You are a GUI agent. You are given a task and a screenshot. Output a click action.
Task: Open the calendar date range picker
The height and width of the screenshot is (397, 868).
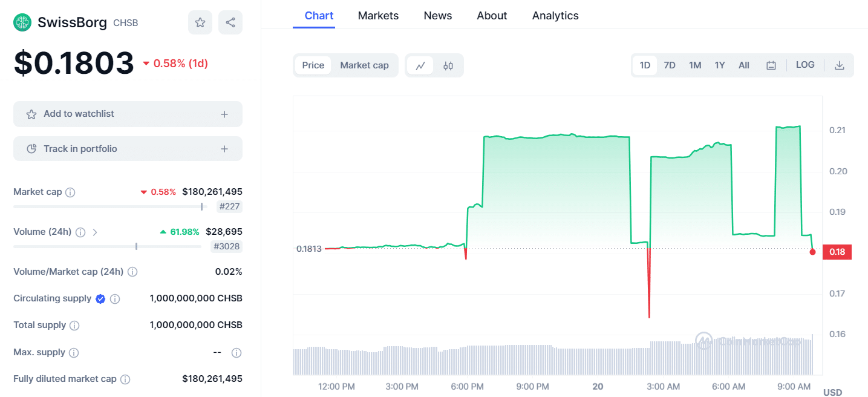(x=771, y=65)
